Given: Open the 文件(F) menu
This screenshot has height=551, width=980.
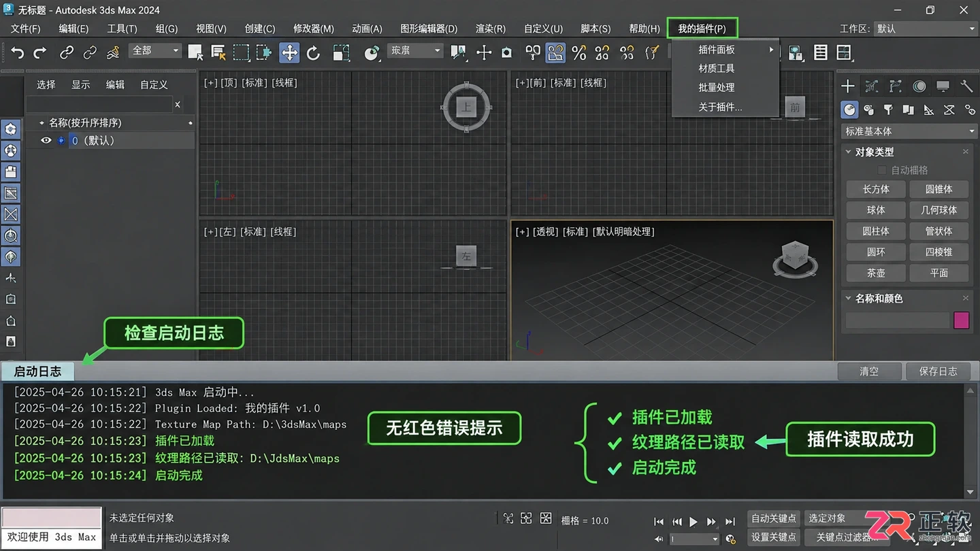Looking at the screenshot, I should tap(26, 29).
